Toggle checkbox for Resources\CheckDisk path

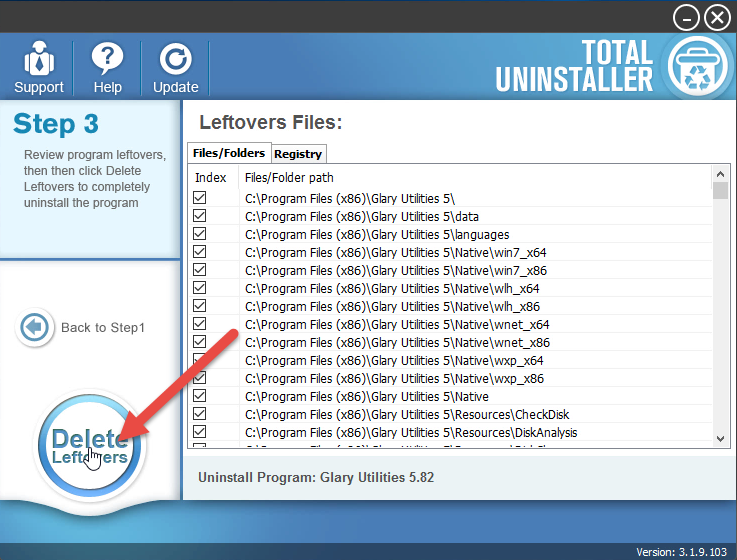(200, 414)
